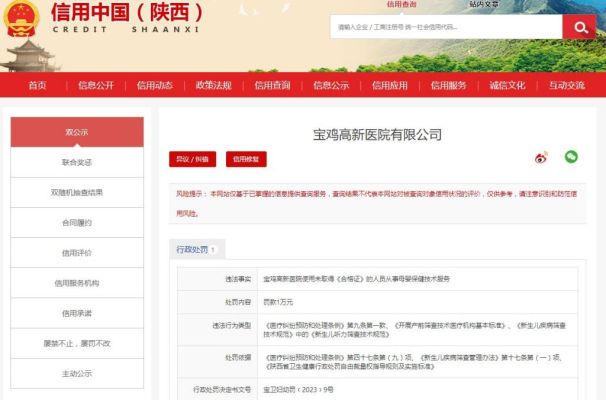The height and width of the screenshot is (400, 606).
Task: Open 政策法规 in the navigation bar
Action: point(213,85)
